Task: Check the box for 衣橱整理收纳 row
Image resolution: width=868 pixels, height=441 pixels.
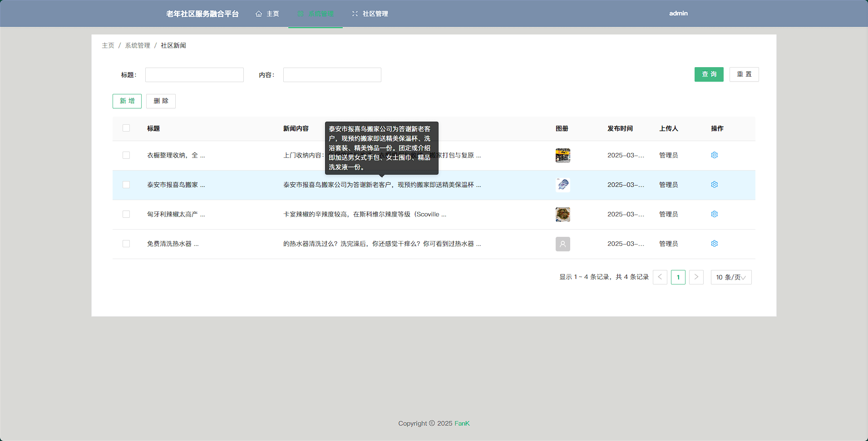Action: pos(126,155)
